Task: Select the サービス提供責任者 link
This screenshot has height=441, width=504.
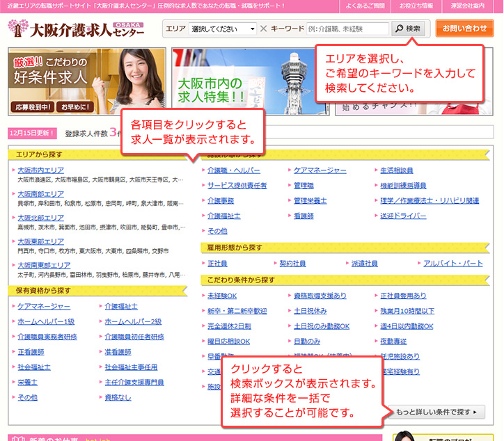Action: pos(237,185)
